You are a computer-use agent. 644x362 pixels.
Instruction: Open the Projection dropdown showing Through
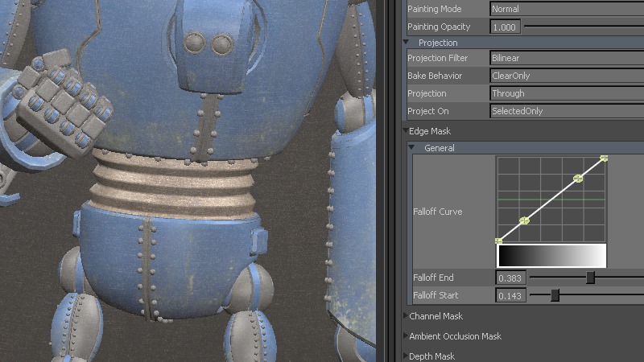tap(567, 93)
